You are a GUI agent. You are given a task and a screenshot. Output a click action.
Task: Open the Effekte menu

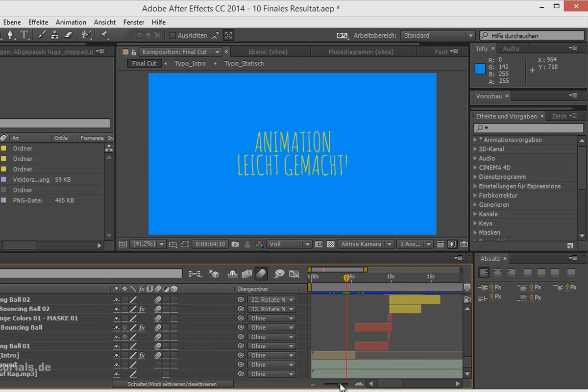(x=38, y=22)
